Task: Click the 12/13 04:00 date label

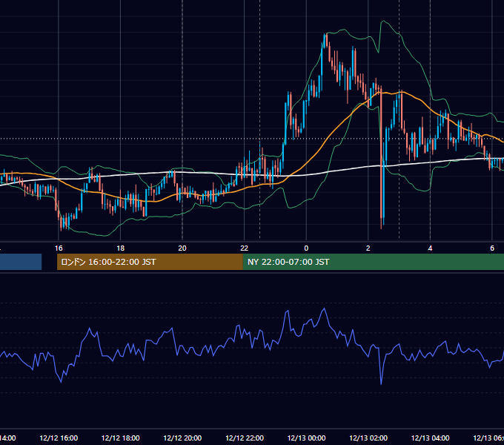Action: pyautogui.click(x=431, y=438)
